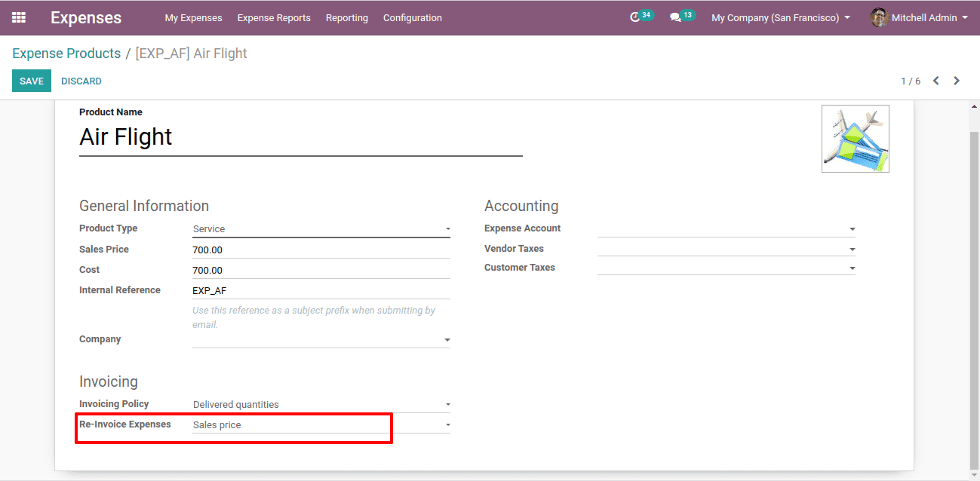Click the Expenses app title
Screen dimensions: 980x481
(x=86, y=17)
